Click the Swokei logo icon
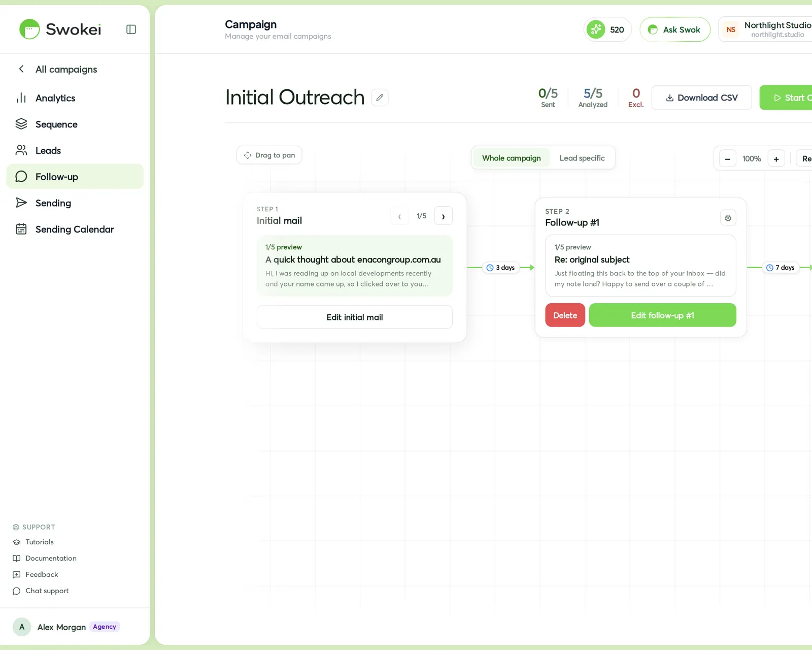This screenshot has width=812, height=650. point(29,29)
